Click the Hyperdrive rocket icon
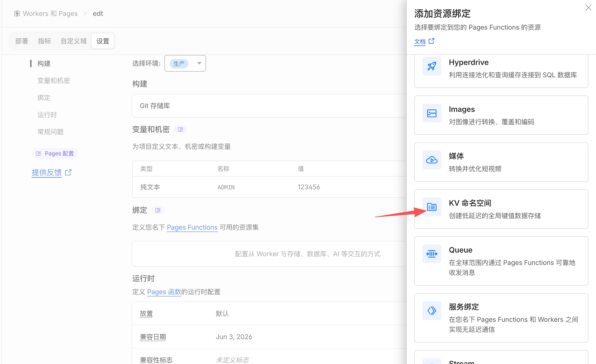The image size is (596, 364). [x=432, y=66]
